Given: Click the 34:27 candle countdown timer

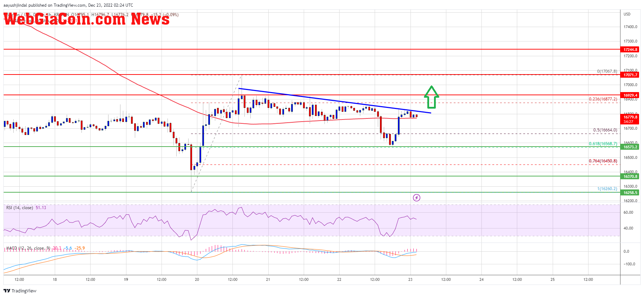Looking at the screenshot, I should click(x=628, y=122).
